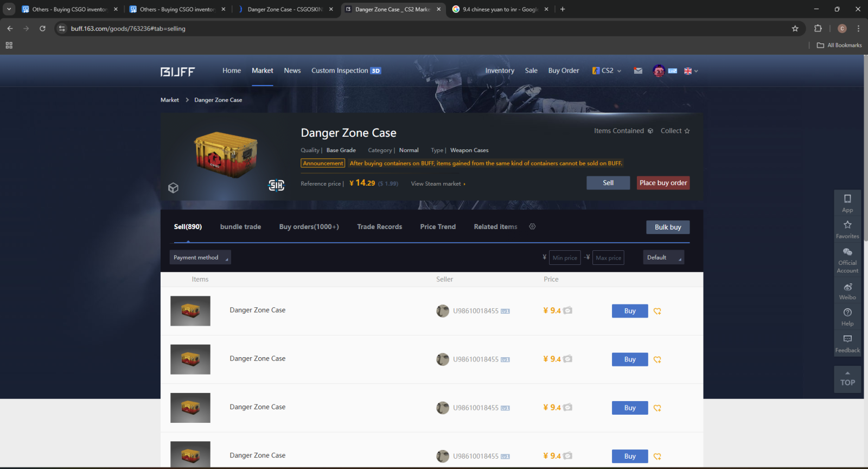The image size is (868, 469).
Task: Click payment icon beside first ¥ 9.4 price
Action: 567,310
